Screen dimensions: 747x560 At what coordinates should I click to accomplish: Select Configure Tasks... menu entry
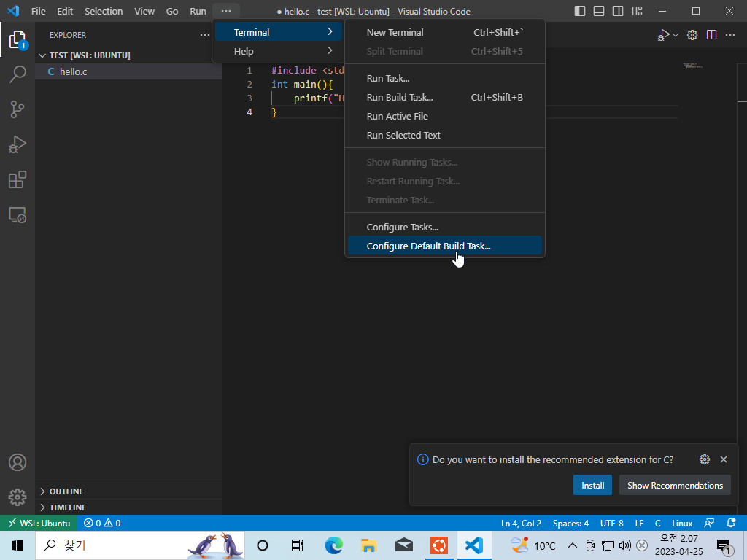[444, 227]
